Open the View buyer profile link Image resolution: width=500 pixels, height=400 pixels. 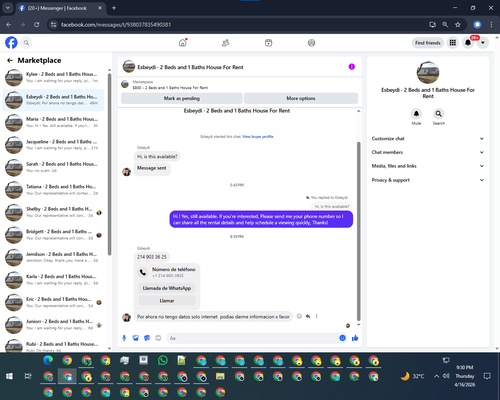click(258, 136)
